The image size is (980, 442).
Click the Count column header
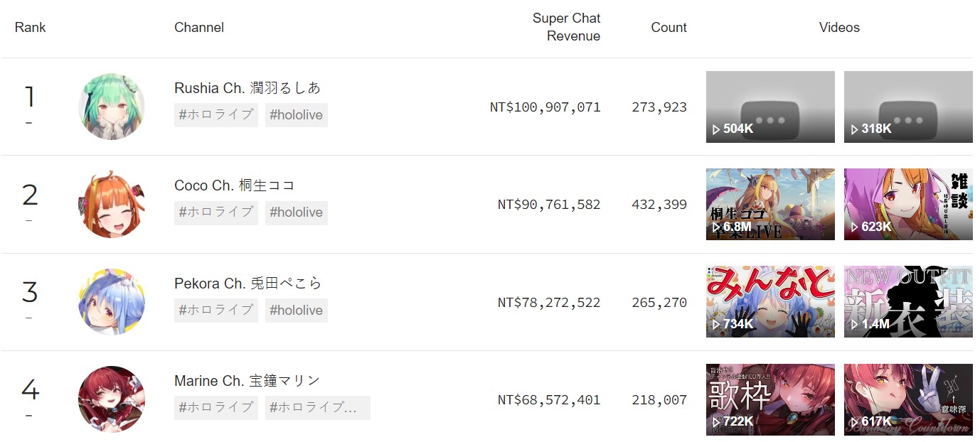669,27
